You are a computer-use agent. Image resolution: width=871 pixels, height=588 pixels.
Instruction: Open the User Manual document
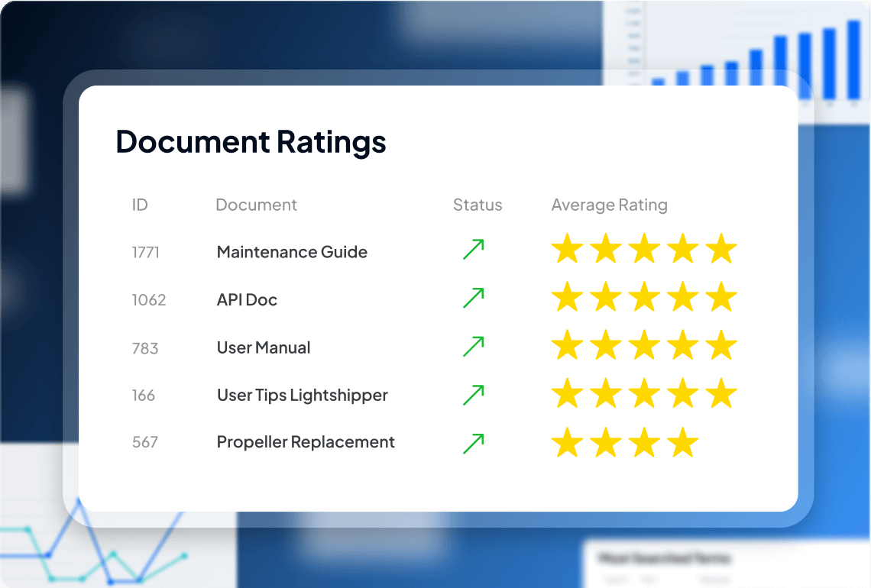click(x=264, y=348)
